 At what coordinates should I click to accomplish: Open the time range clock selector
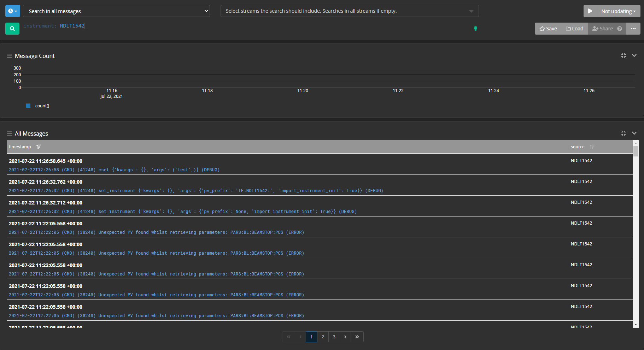tap(12, 11)
